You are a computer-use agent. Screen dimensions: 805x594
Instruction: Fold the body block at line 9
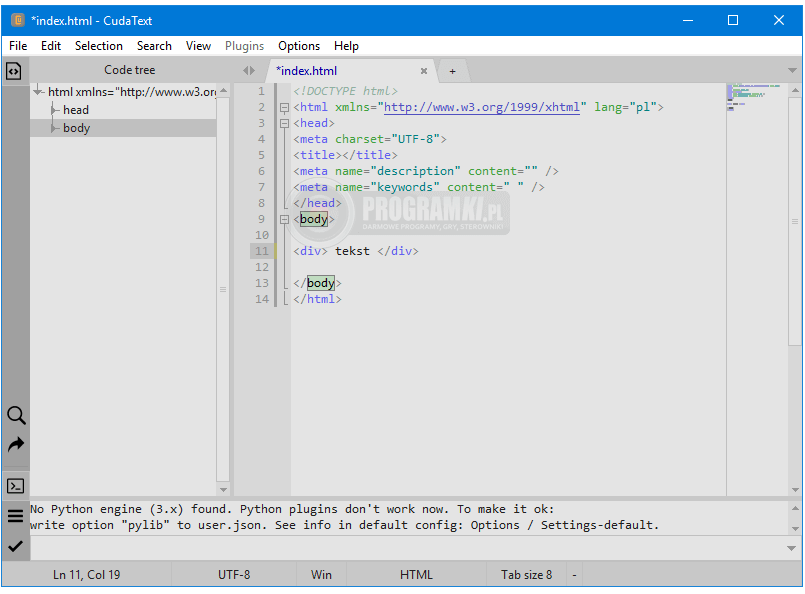(284, 220)
